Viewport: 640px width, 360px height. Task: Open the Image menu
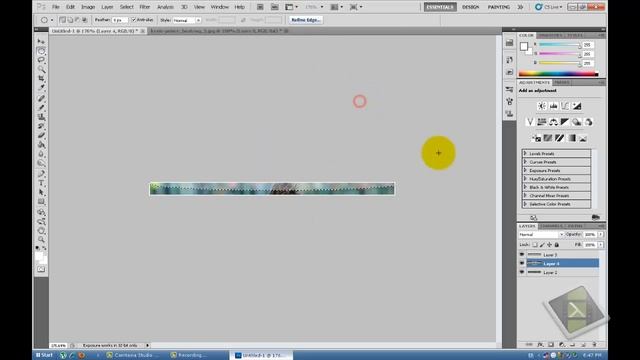click(x=88, y=7)
